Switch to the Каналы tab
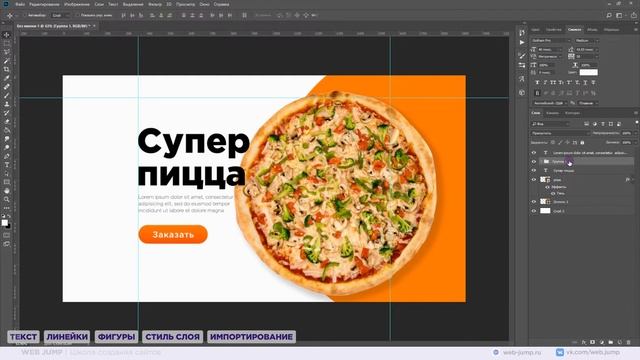This screenshot has height=360, width=640. coord(552,113)
